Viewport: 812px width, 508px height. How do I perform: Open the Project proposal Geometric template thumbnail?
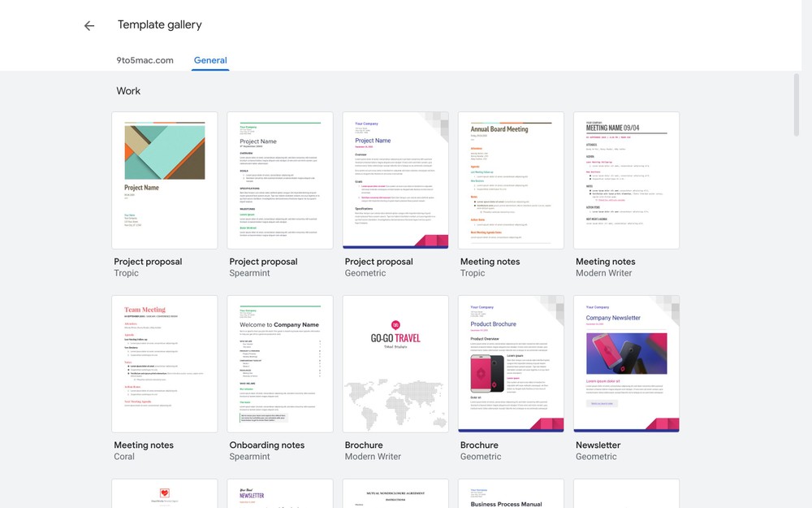[395, 180]
